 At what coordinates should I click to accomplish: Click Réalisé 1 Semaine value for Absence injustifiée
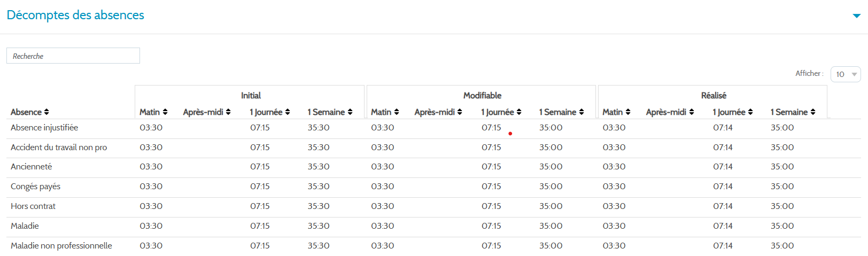pyautogui.click(x=782, y=128)
